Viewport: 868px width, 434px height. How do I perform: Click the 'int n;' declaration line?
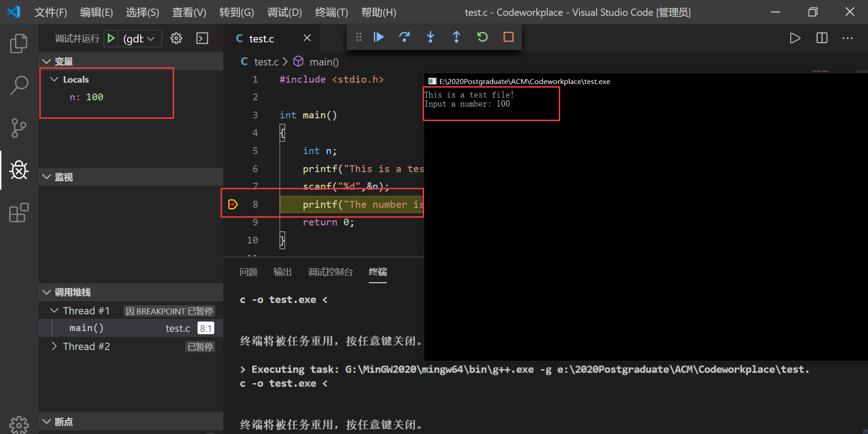pos(320,151)
